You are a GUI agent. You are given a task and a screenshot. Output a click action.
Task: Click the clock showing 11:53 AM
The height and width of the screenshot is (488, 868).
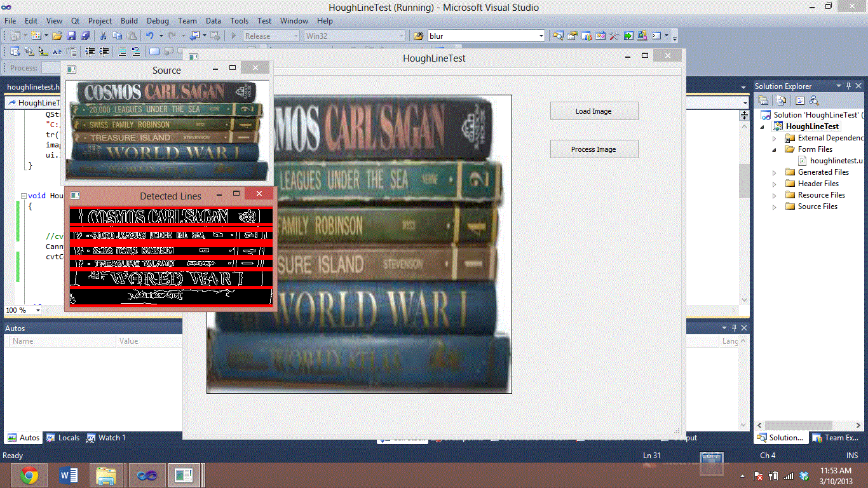point(836,470)
